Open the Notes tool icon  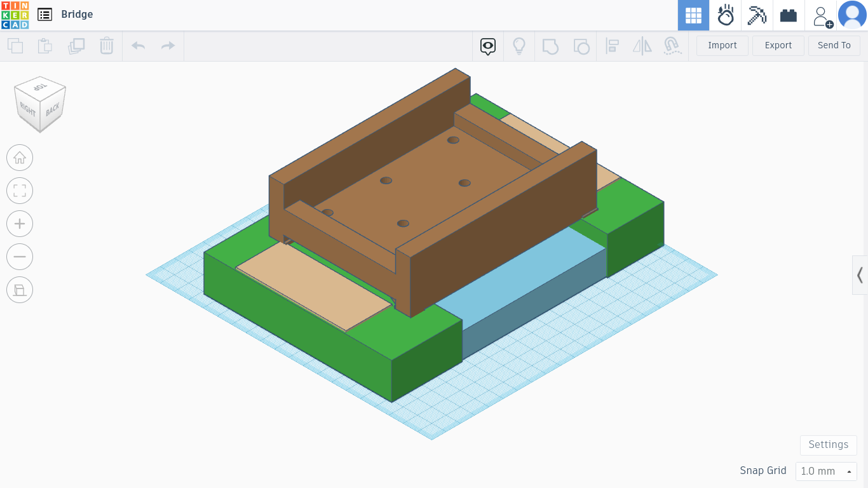pyautogui.click(x=488, y=46)
